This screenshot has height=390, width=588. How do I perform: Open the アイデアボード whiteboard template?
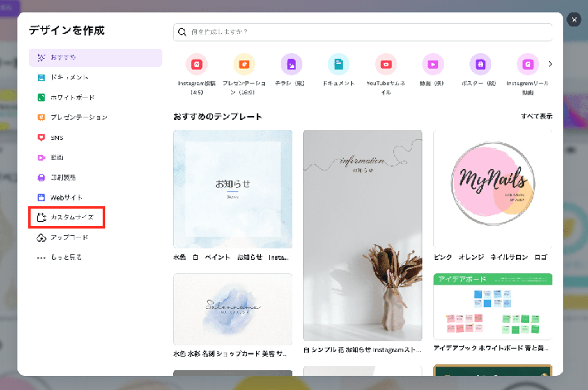(x=493, y=306)
